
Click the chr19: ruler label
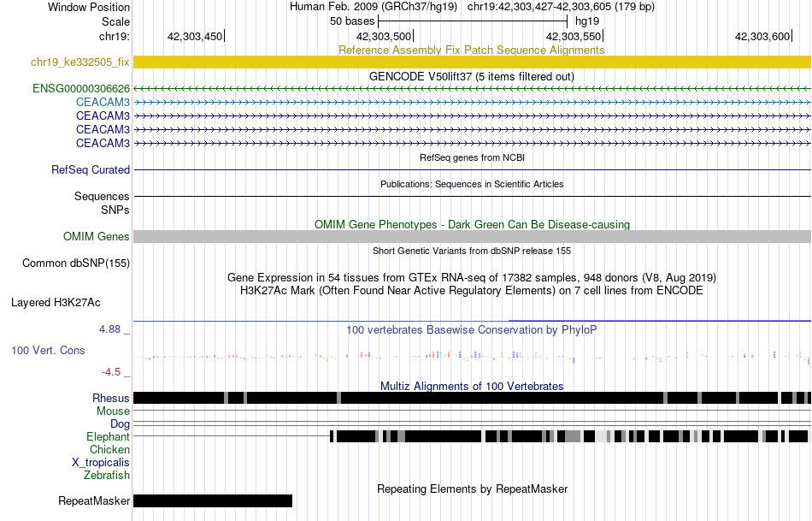coord(114,36)
